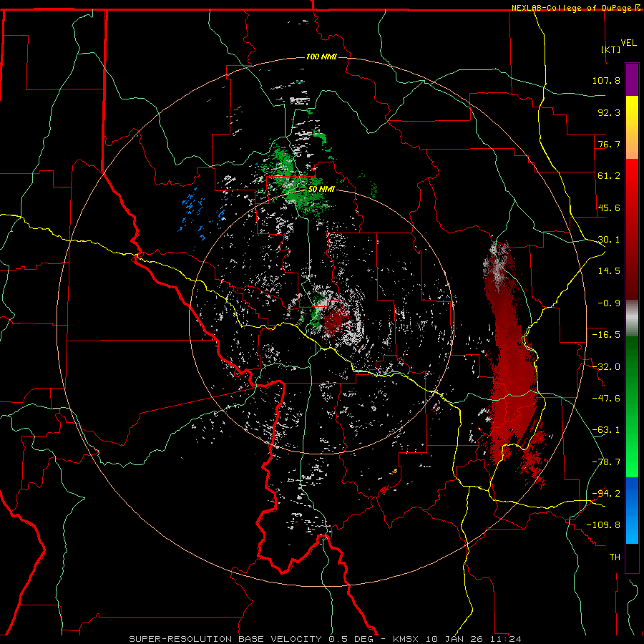Pick the yellow-orange segment of the velocity scale
Image resolution: width=644 pixels, height=644 pixels.
tap(632, 127)
